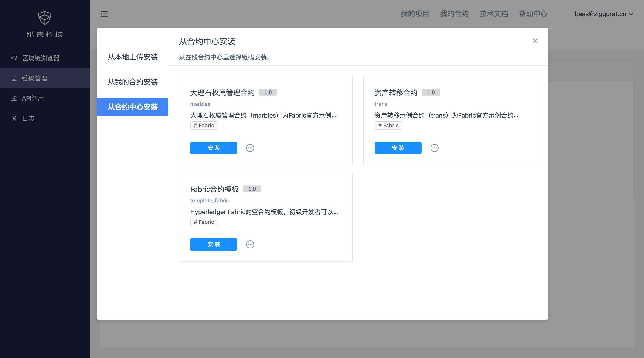Open more options for the marbles contract
Image resolution: width=644 pixels, height=358 pixels.
(x=250, y=148)
